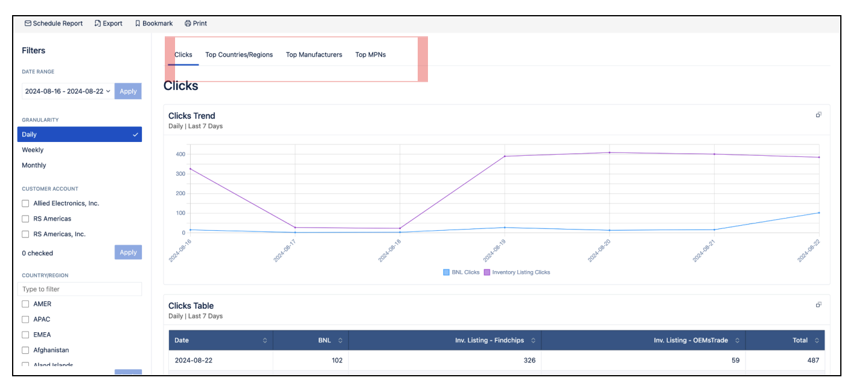Expand the Clicks Table panel

pyautogui.click(x=819, y=305)
